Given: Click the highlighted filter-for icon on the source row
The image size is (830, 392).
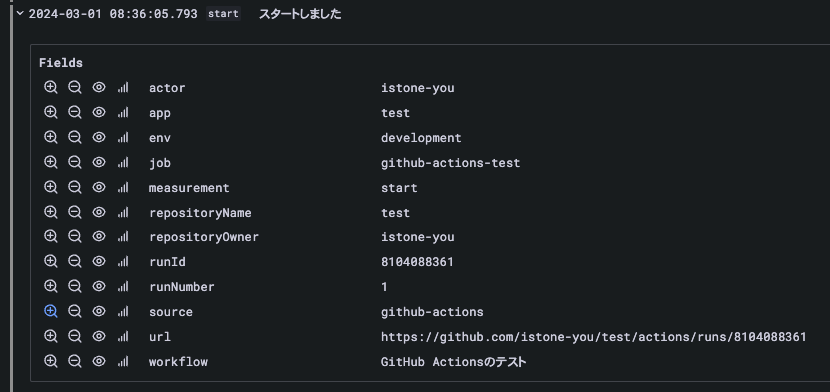Looking at the screenshot, I should [50, 312].
